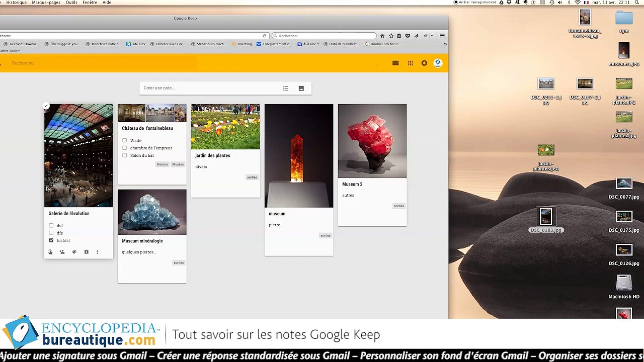
Task: Check the 'dfs' item checkbox
Action: tap(51, 233)
